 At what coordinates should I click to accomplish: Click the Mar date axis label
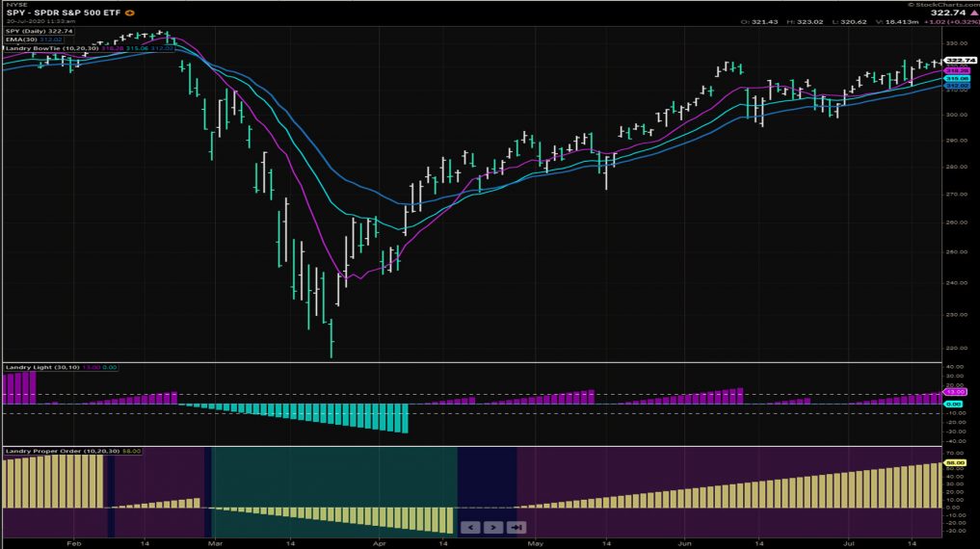click(x=216, y=543)
